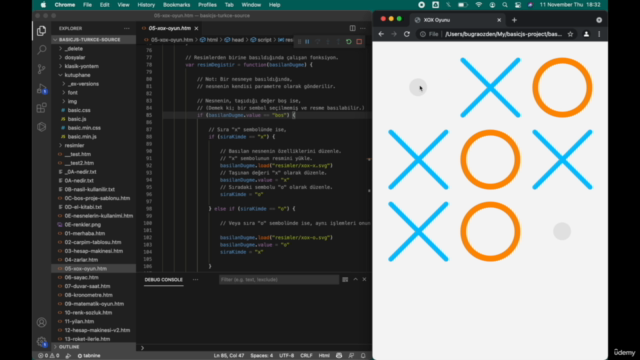Open editor more actions menu
This screenshot has width=640, height=360.
point(363,28)
